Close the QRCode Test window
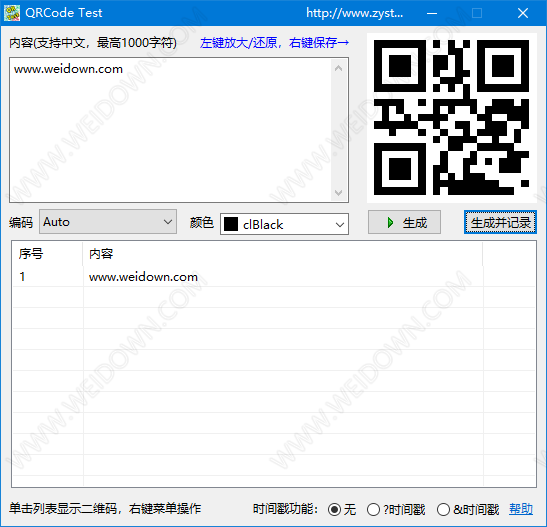547x527 pixels. pos(523,13)
